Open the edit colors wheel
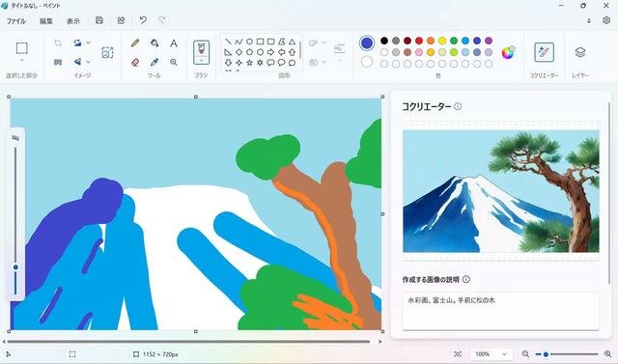Screen dimensions: 618x364 tap(508, 52)
